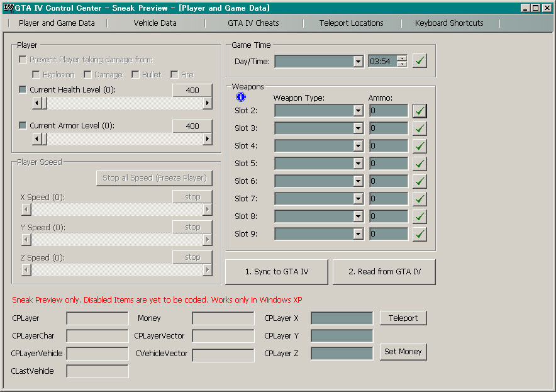Click left arrow of Armor level scrollbar
Screen dimensions: 556x392
tap(36, 138)
